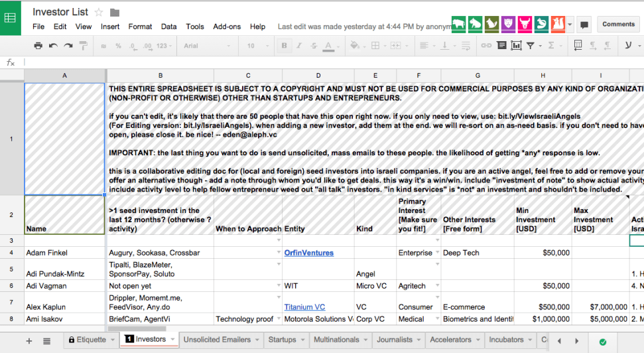Select the Paint format tool
Image resolution: width=644 pixels, height=353 pixels.
pyautogui.click(x=84, y=46)
